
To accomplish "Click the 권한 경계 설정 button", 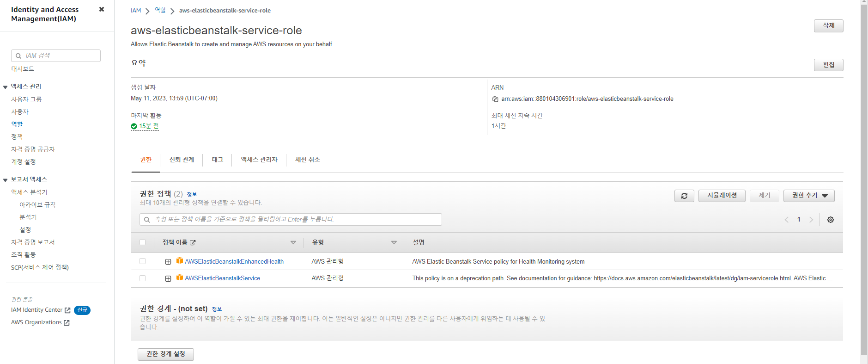I will (166, 354).
